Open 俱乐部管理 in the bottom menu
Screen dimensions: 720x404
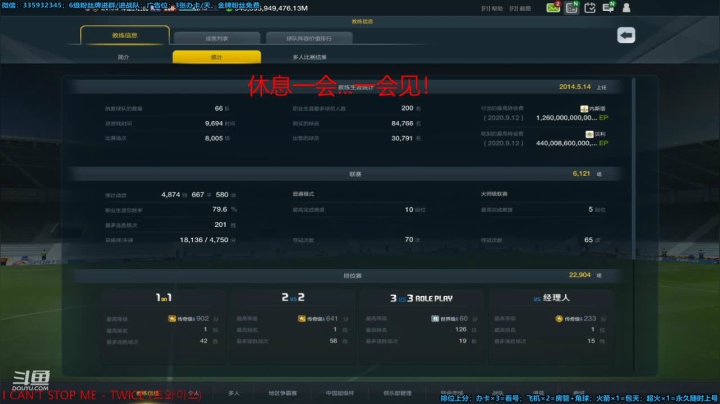pyautogui.click(x=397, y=393)
